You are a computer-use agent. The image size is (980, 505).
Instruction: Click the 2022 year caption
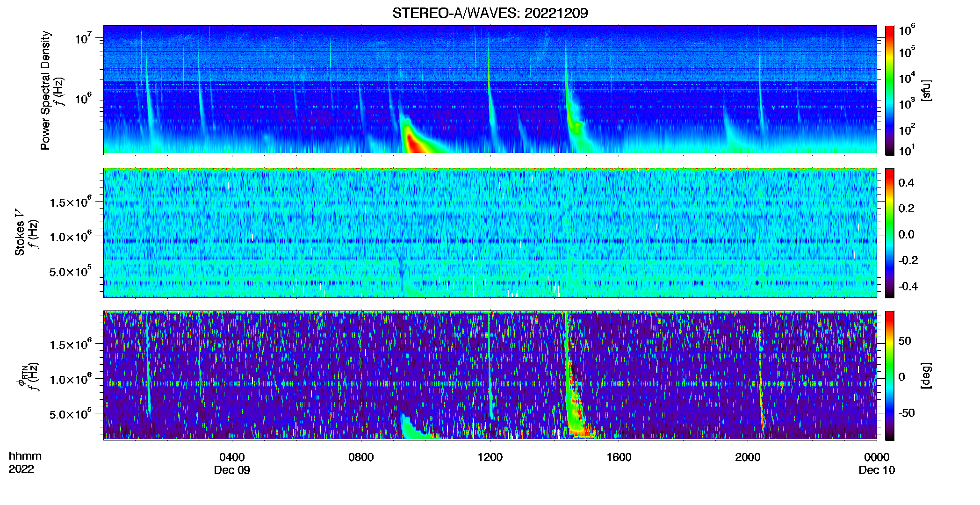click(21, 469)
